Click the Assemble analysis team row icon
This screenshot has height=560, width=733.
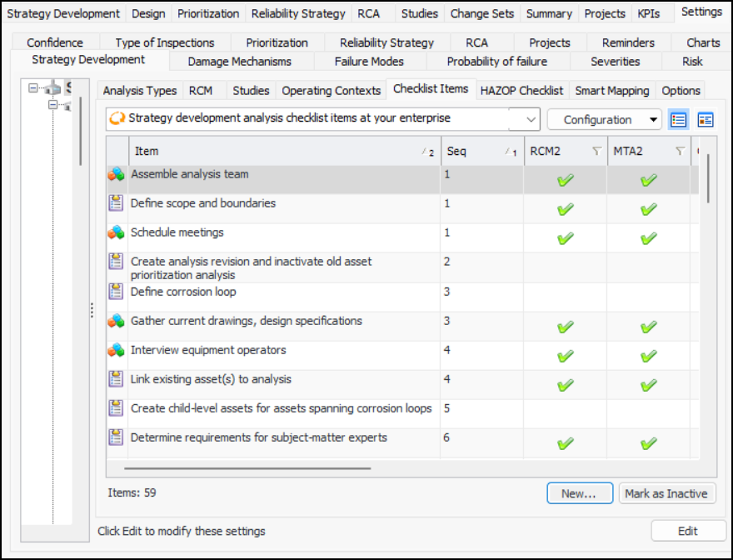(116, 175)
